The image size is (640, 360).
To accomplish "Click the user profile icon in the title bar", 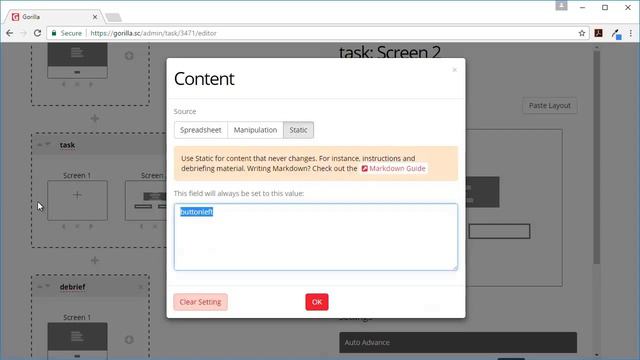I will (561, 5).
